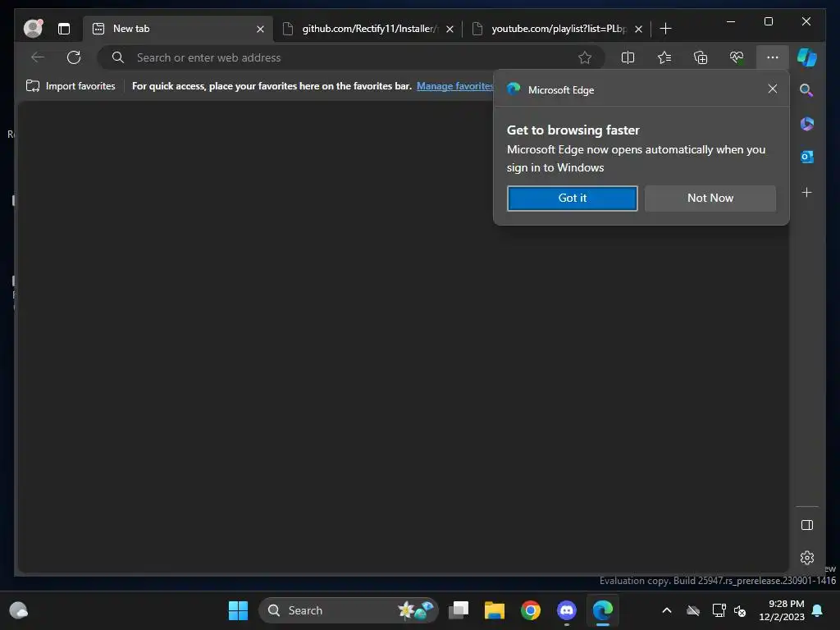This screenshot has height=630, width=840.
Task: Focus the Search or enter web address field
Action: click(x=351, y=57)
